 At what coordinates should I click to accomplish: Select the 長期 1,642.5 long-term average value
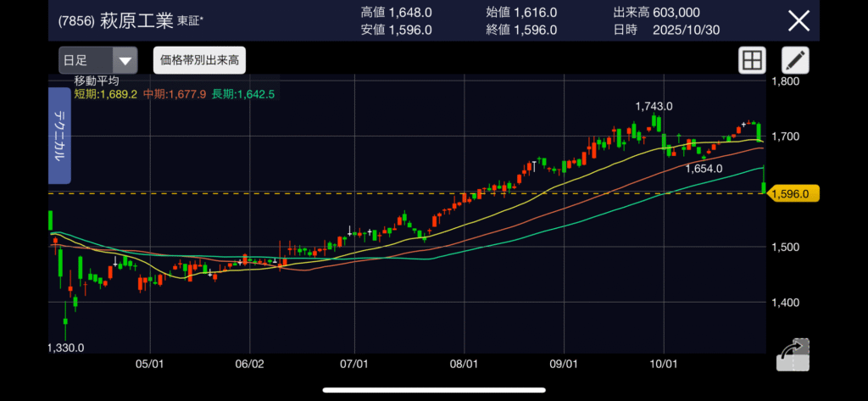coord(243,94)
